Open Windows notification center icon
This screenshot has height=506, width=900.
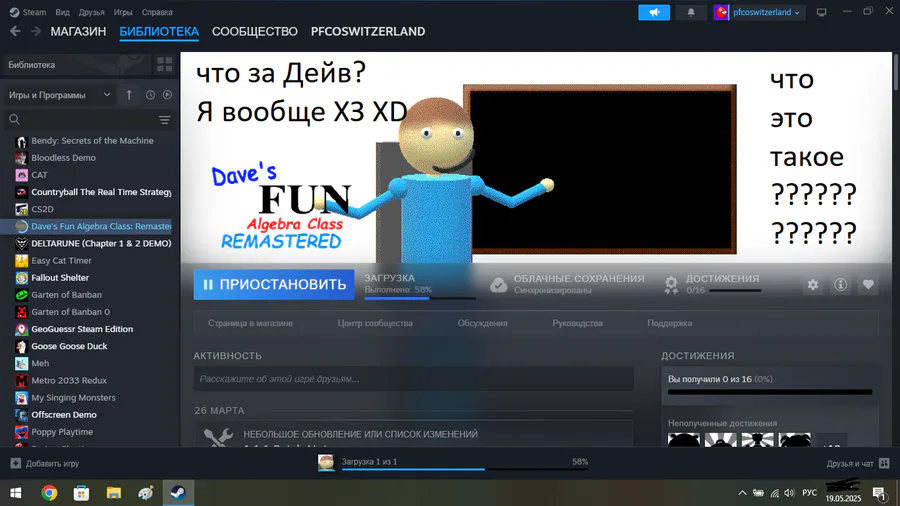click(x=879, y=493)
